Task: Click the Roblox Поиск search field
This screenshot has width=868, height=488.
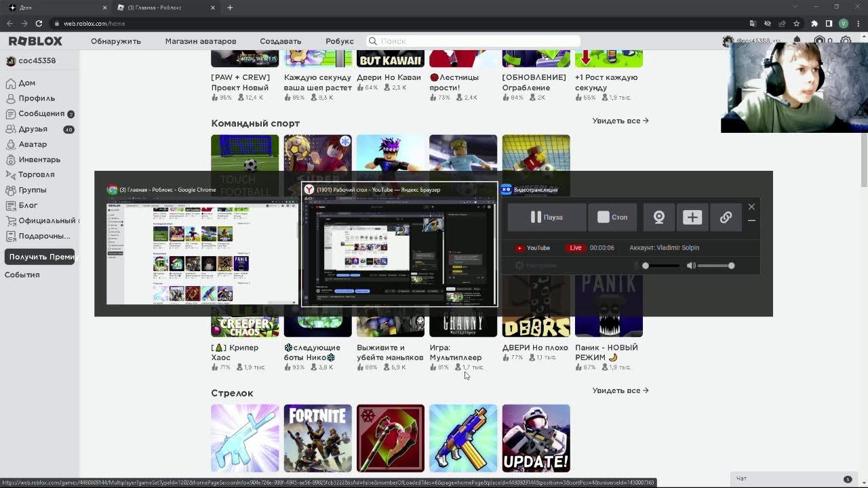Action: tap(473, 41)
